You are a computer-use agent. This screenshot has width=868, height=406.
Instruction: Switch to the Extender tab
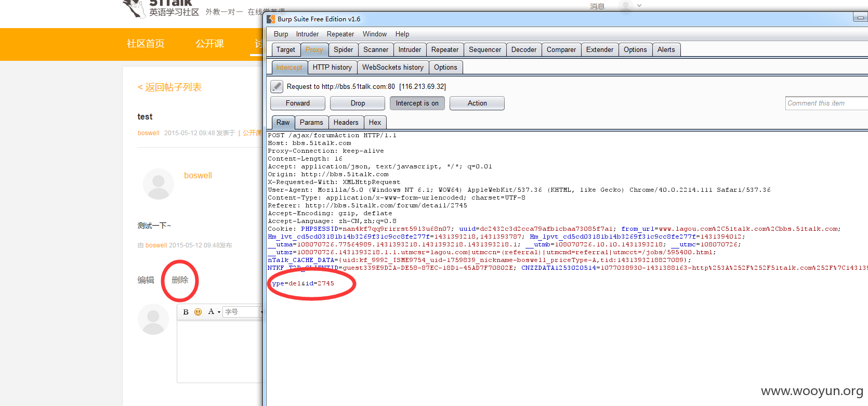pyautogui.click(x=600, y=49)
